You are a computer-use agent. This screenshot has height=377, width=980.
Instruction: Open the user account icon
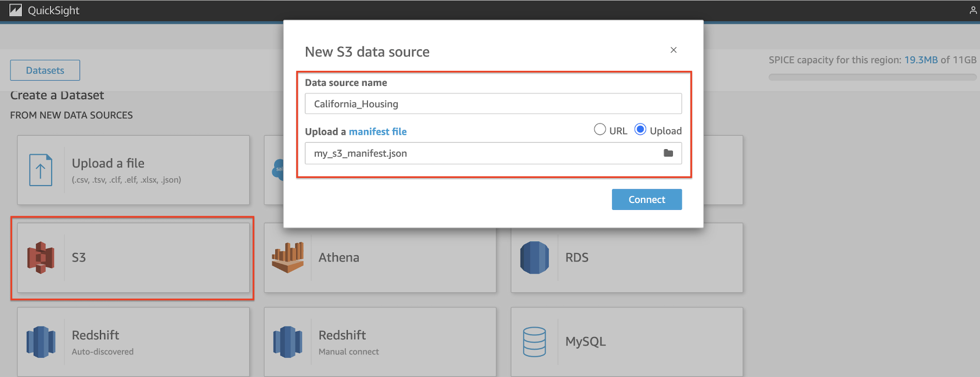(x=973, y=10)
